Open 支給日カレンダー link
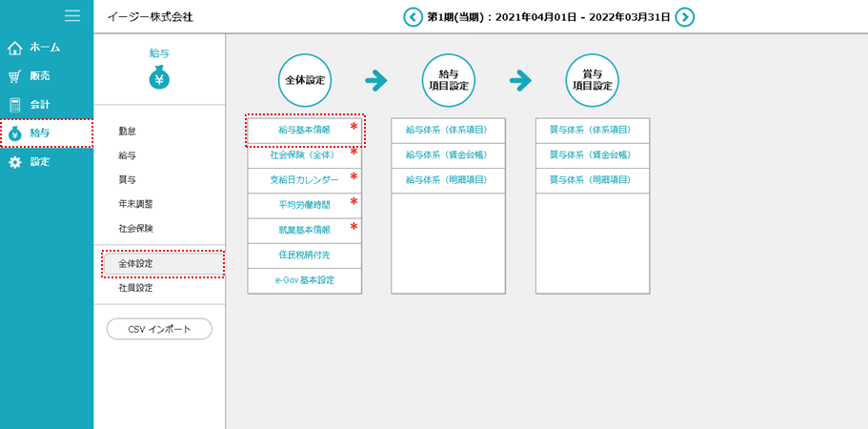This screenshot has height=429, width=868. coord(304,179)
